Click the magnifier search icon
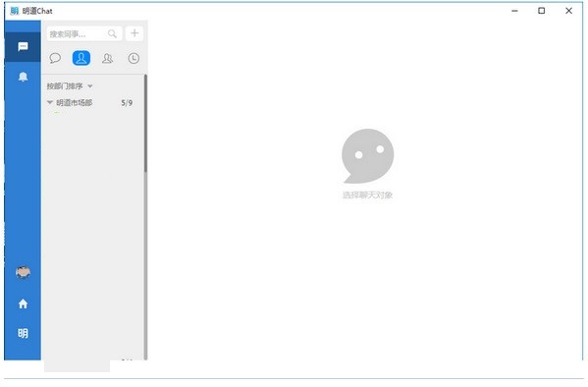This screenshot has height=387, width=588. 112,33
